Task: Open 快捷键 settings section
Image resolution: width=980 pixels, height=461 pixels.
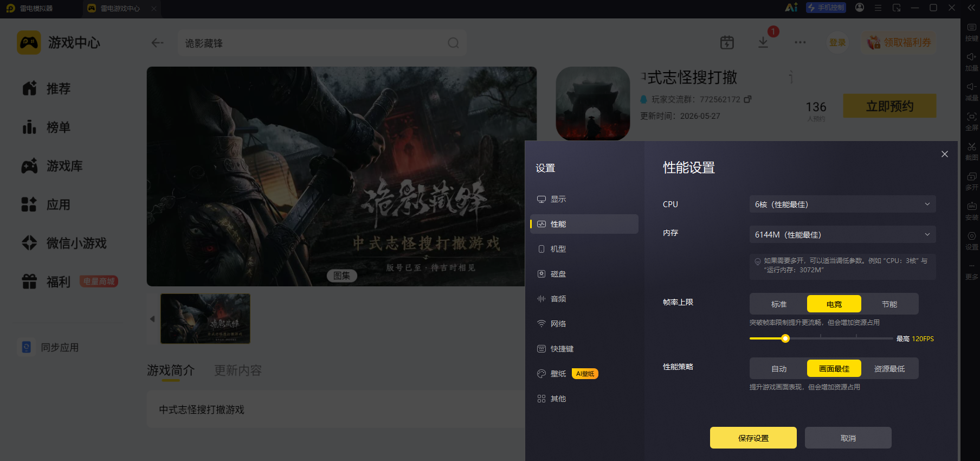Action: point(584,349)
